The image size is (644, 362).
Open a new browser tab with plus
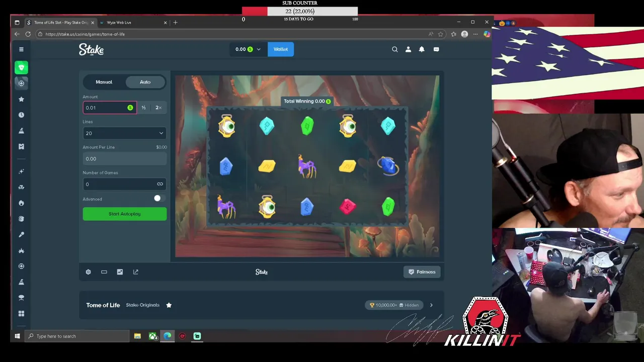coord(175,23)
